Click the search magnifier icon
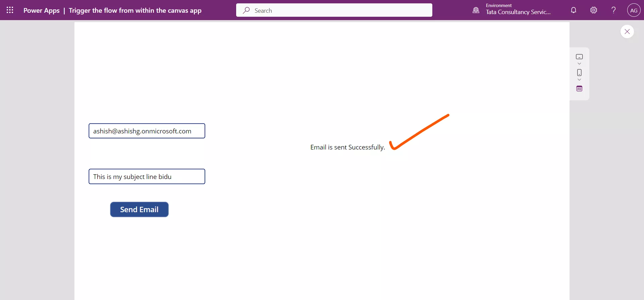The width and height of the screenshot is (644, 300). (x=247, y=10)
